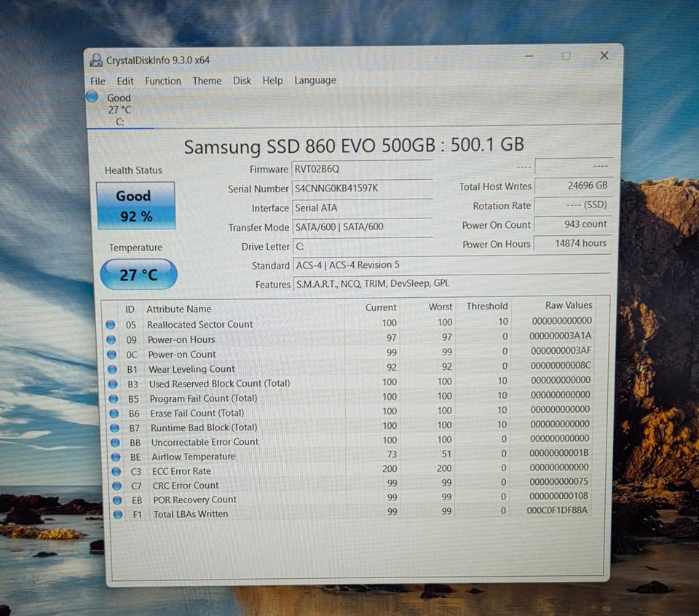Select the Reallocated Sector Count attribute name

pyautogui.click(x=200, y=325)
